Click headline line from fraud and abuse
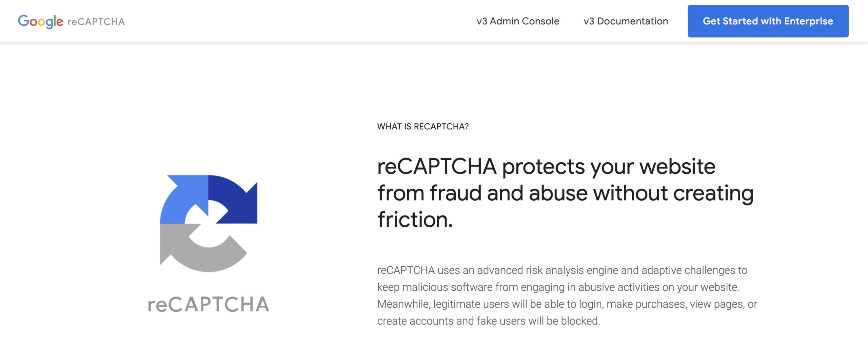Viewport: 868px width, 350px height. point(565,193)
